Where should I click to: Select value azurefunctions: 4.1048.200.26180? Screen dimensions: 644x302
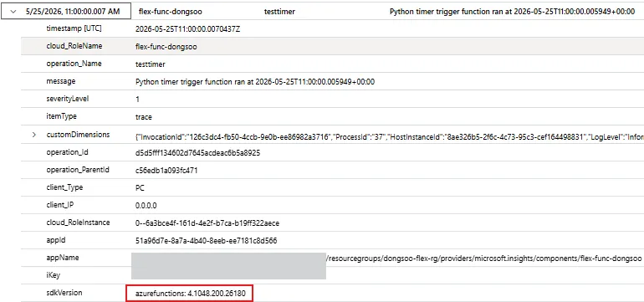click(x=190, y=294)
